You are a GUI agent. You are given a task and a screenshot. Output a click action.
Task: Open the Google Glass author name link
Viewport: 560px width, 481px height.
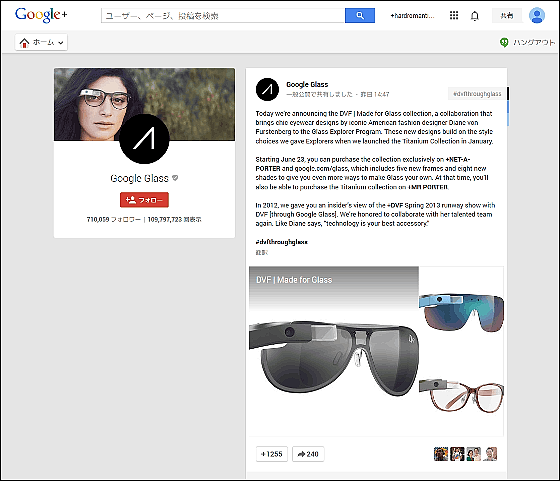tap(307, 84)
